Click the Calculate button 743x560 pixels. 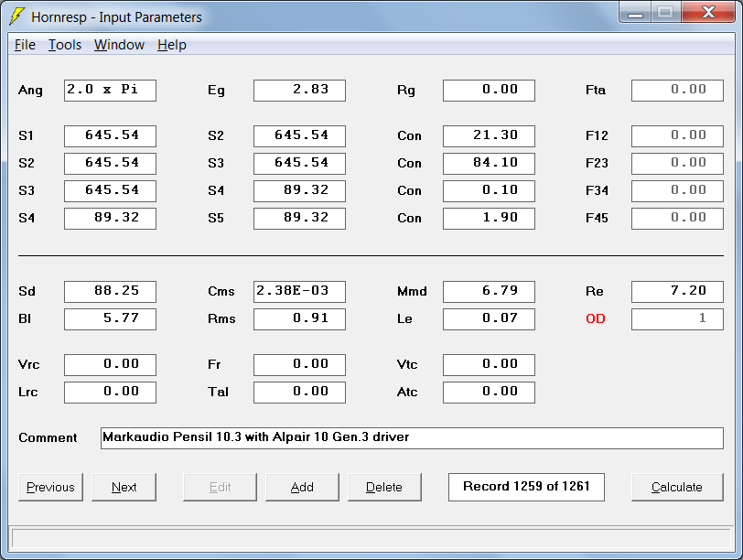pyautogui.click(x=677, y=487)
